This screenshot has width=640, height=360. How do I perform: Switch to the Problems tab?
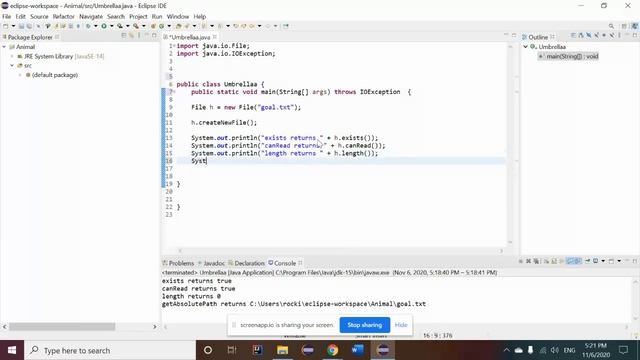(x=178, y=263)
